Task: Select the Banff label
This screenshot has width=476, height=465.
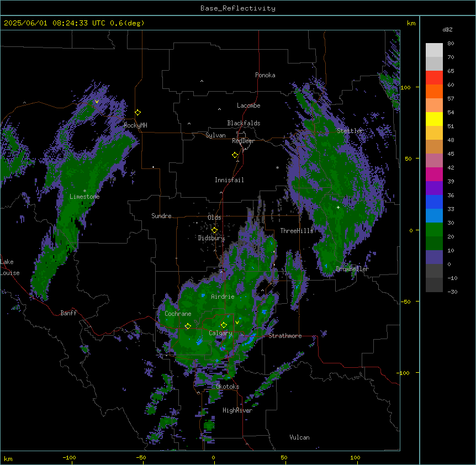Action: tap(68, 313)
